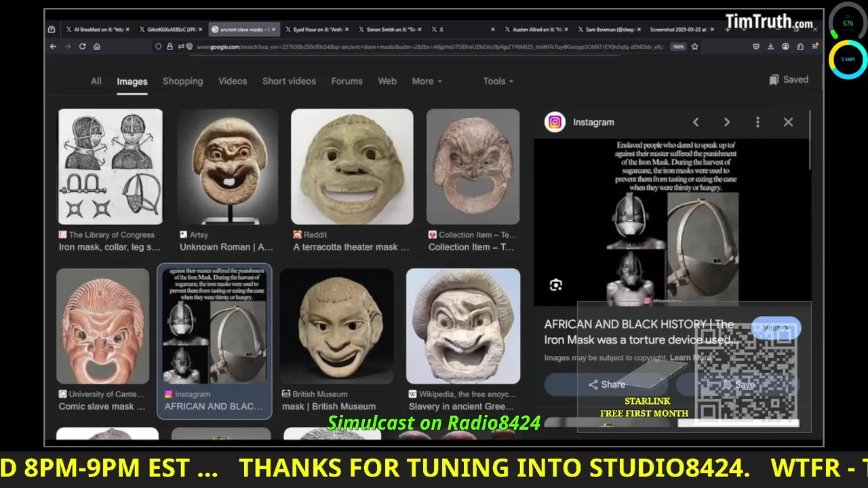Select the Forums search tab
Viewport: 868px width, 488px height.
[347, 81]
